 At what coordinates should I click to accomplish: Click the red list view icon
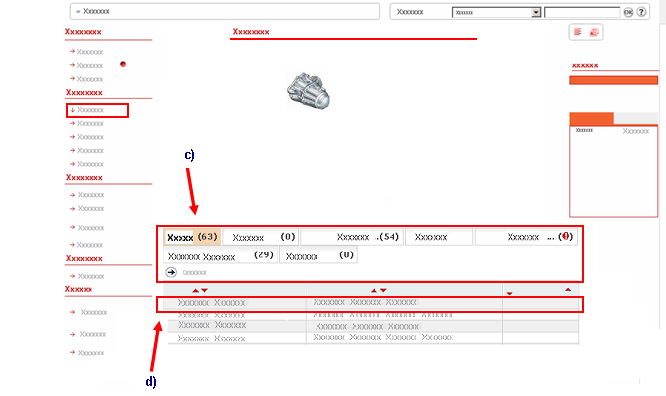[x=578, y=32]
